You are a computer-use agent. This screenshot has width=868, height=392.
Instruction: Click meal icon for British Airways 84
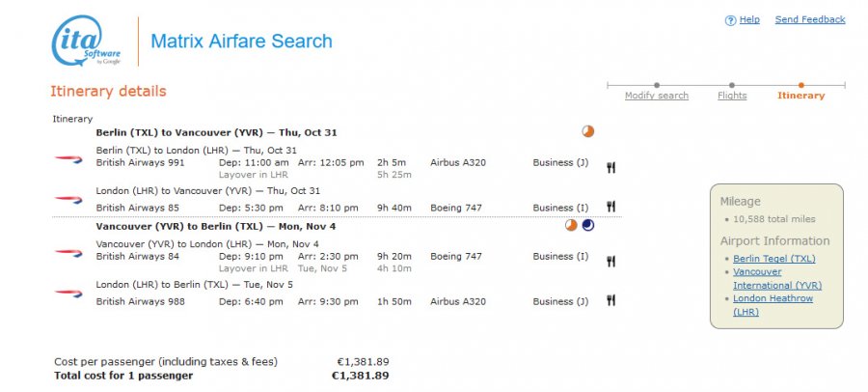tap(610, 262)
